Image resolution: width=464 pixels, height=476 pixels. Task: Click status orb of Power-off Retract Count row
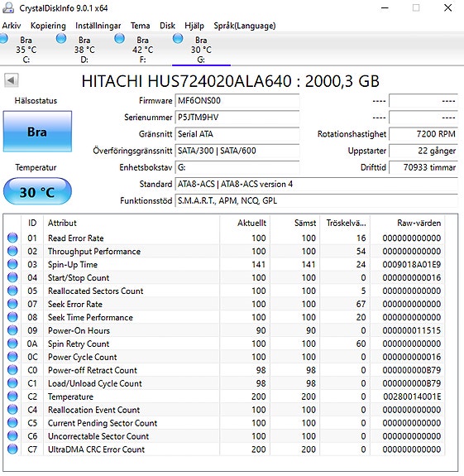(x=12, y=370)
